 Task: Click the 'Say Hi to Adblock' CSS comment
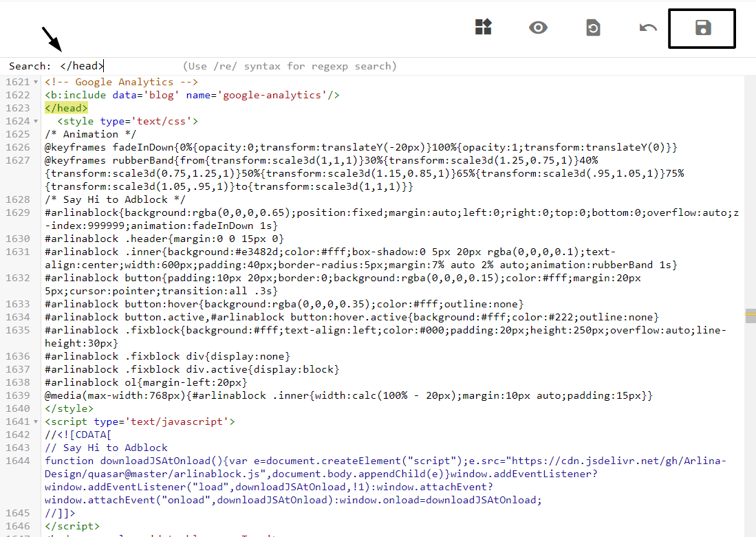[116, 199]
